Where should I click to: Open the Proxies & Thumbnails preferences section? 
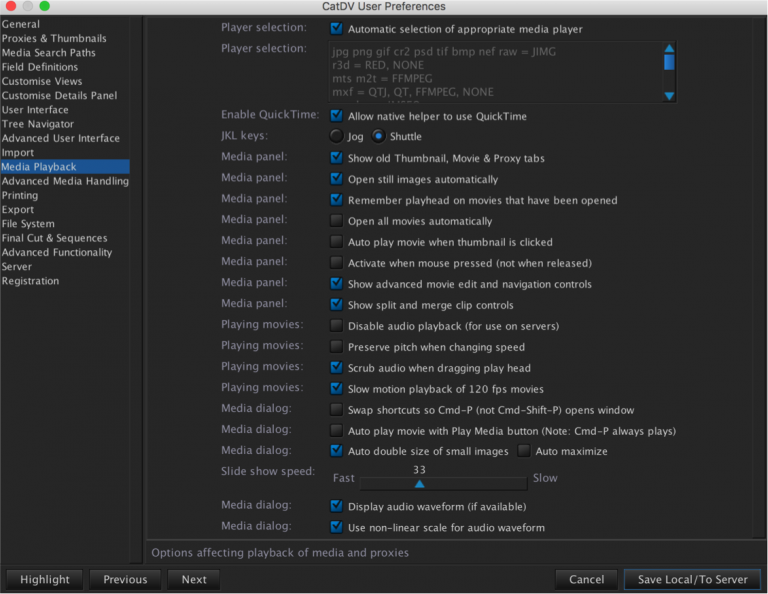[x=54, y=38]
